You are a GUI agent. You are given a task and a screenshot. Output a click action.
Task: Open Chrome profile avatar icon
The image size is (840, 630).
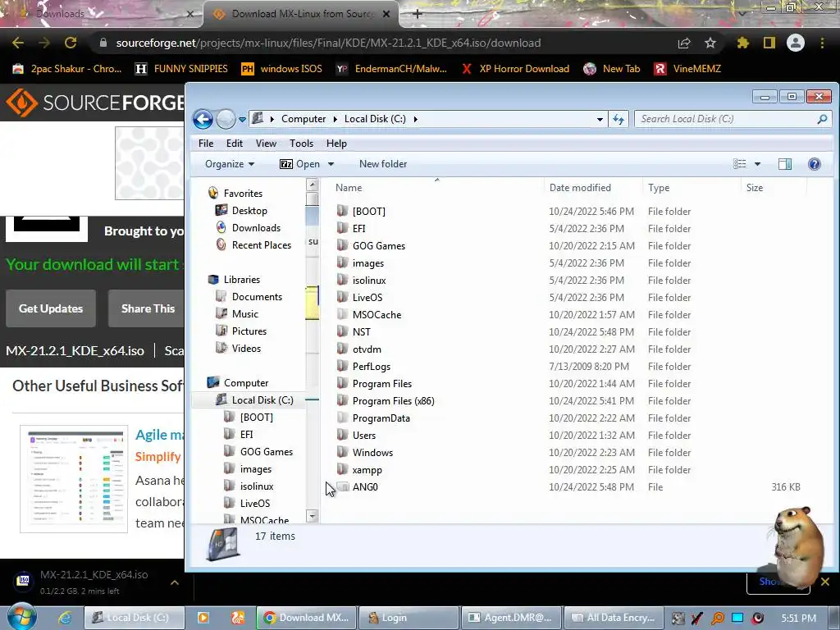pos(796,43)
